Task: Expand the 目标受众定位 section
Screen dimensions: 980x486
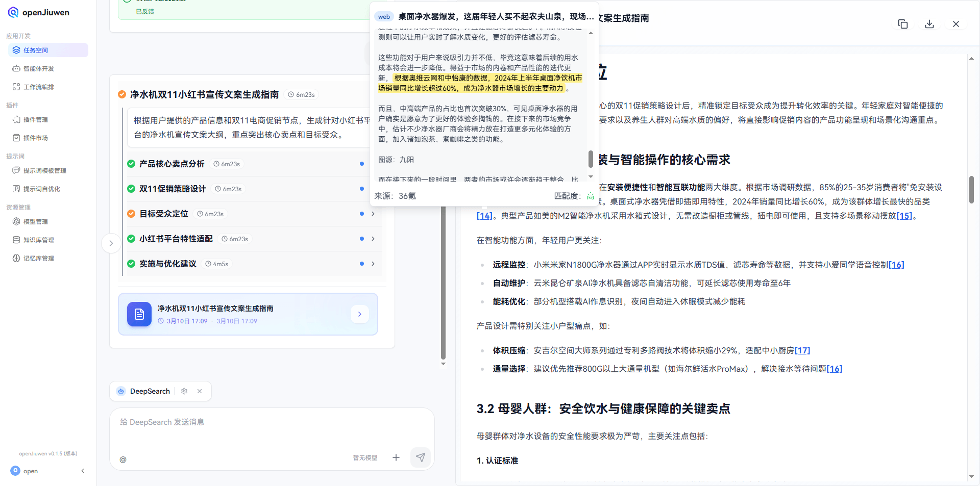Action: [x=373, y=214]
